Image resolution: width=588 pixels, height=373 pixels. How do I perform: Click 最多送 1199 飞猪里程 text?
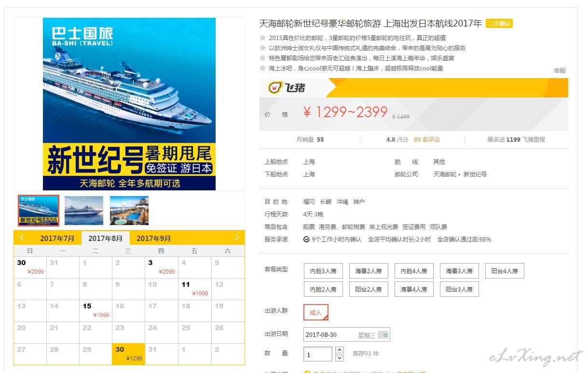click(x=516, y=139)
